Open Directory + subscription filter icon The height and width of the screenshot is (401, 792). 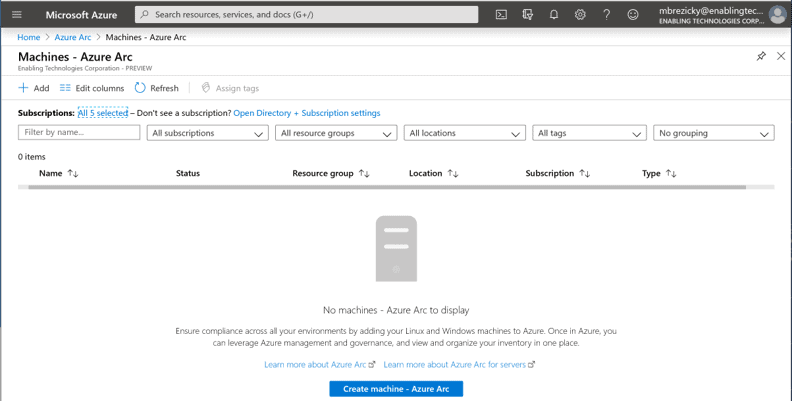tap(527, 15)
